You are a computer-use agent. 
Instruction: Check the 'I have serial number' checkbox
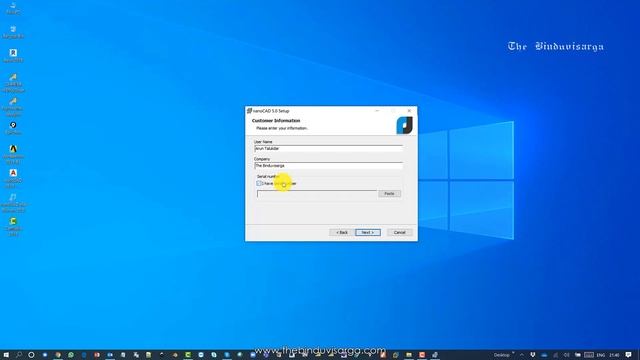click(x=259, y=184)
